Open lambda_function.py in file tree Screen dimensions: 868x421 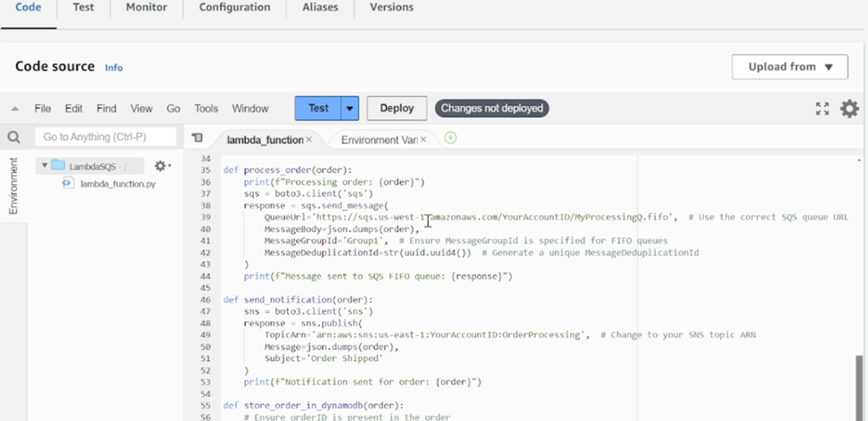(118, 184)
